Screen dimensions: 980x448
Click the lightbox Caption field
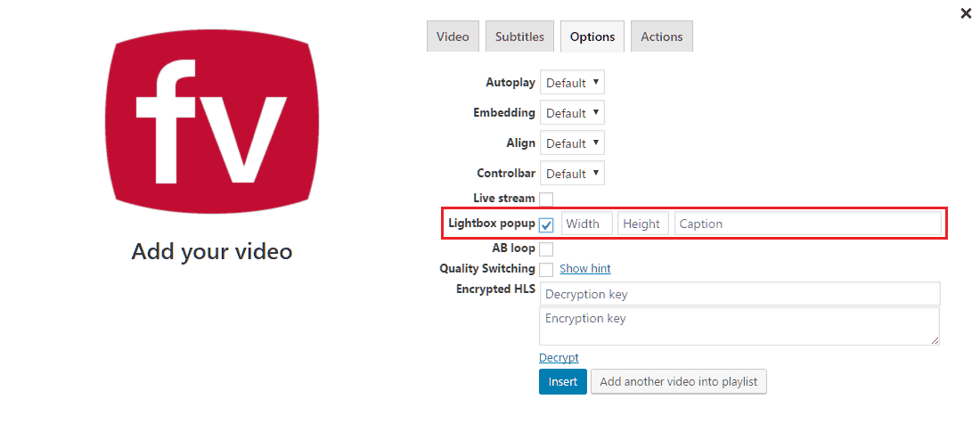(807, 224)
